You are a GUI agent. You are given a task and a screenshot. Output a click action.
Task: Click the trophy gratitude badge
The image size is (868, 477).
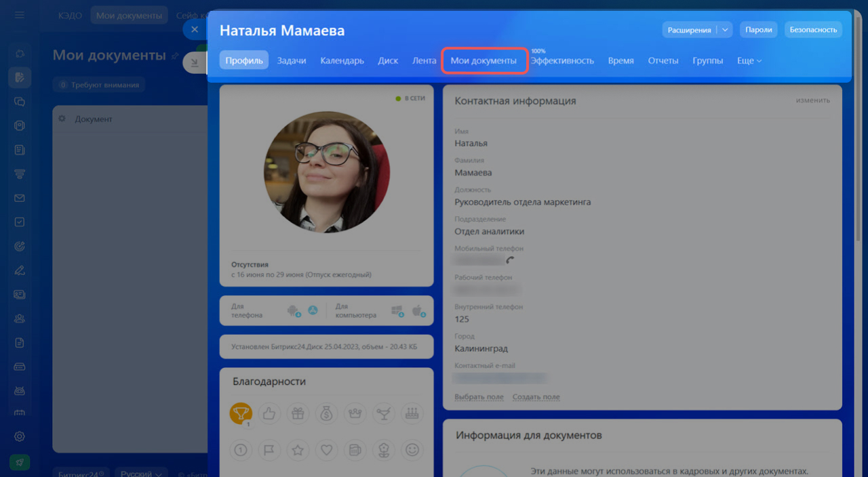click(241, 413)
